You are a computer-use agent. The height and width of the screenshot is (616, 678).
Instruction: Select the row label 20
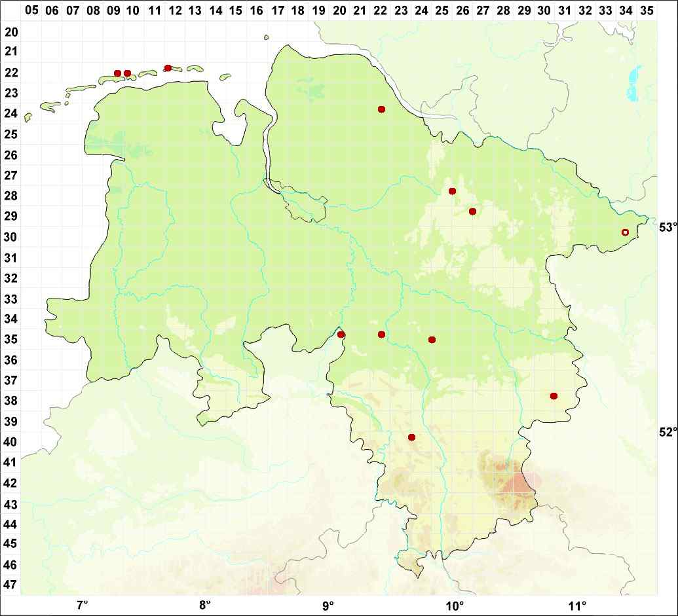[11, 32]
